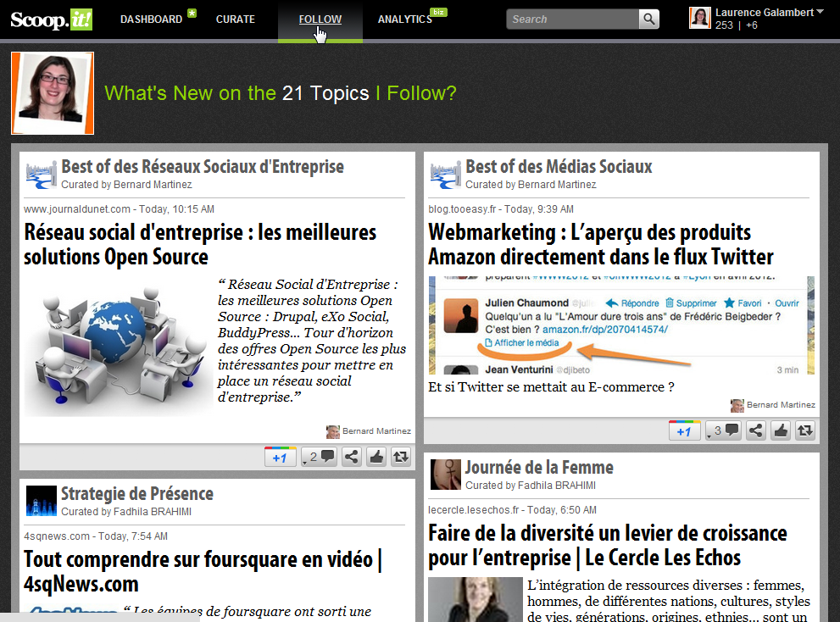Open Faire de la diversité article headline

tap(608, 545)
